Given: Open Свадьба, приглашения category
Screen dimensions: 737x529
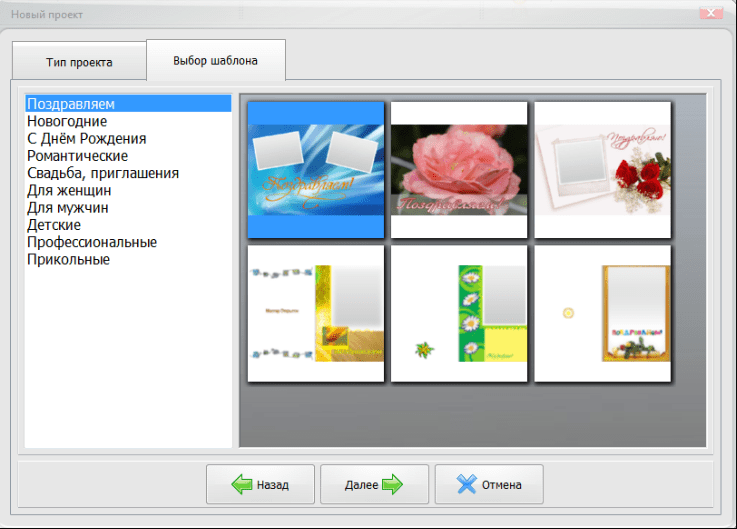Looking at the screenshot, I should point(103,173).
